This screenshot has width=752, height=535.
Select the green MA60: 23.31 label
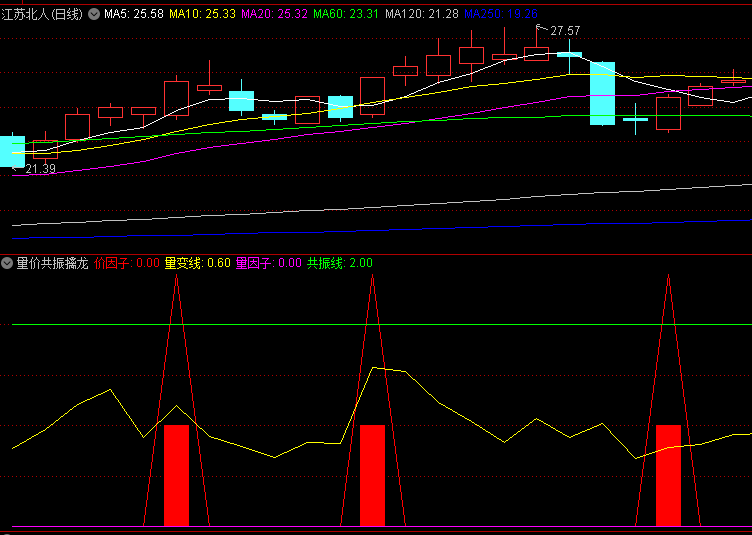[346, 14]
